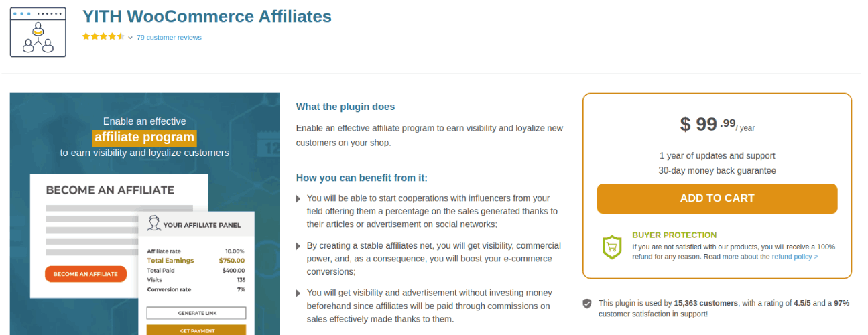Expand the rating breakdown chevron next to stars
Image resolution: width=868 pixels, height=335 pixels.
pos(131,38)
